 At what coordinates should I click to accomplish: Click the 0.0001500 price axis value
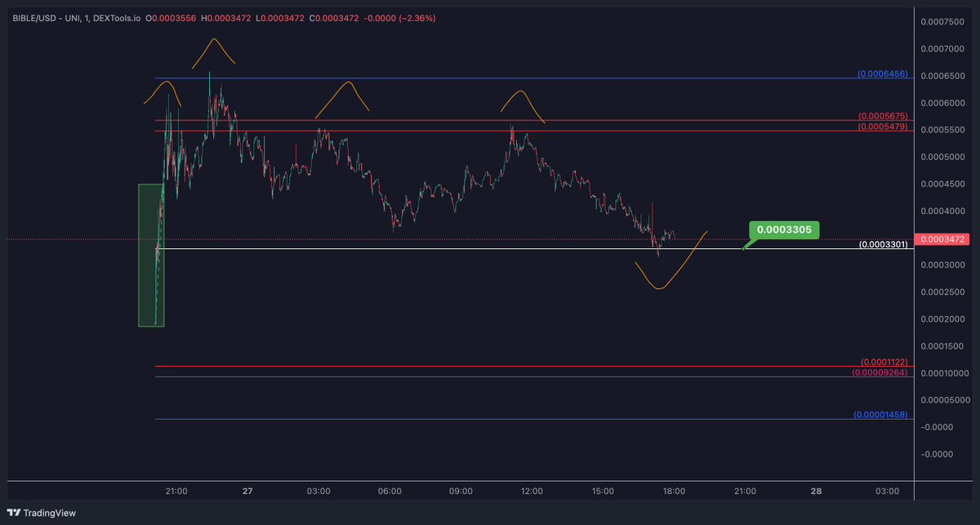click(x=941, y=346)
